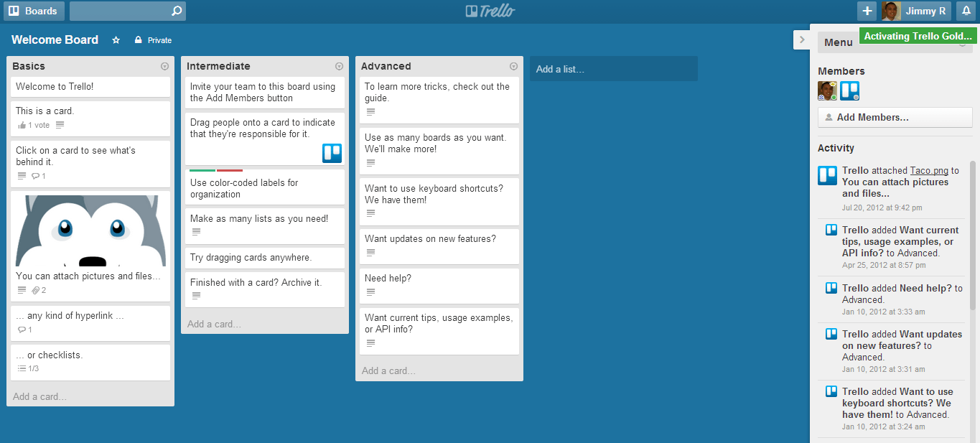
Task: Open the notifications bell icon
Action: [966, 11]
